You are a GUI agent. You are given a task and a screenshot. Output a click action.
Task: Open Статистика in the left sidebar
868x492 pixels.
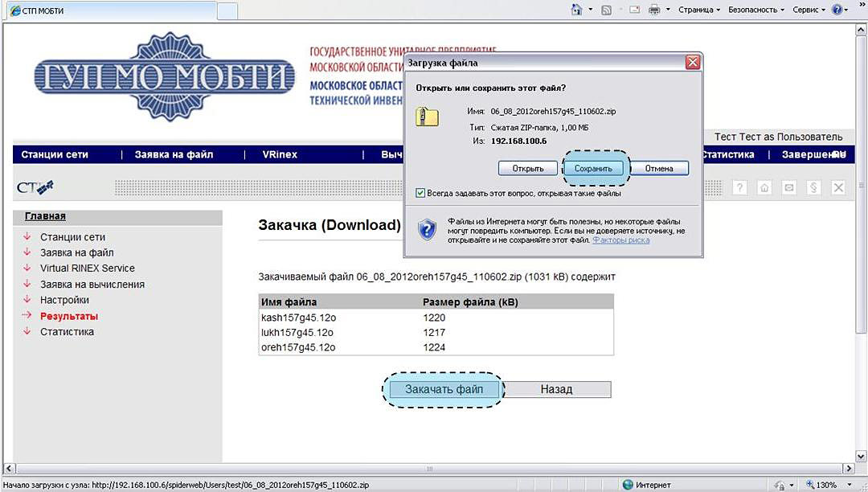click(67, 332)
